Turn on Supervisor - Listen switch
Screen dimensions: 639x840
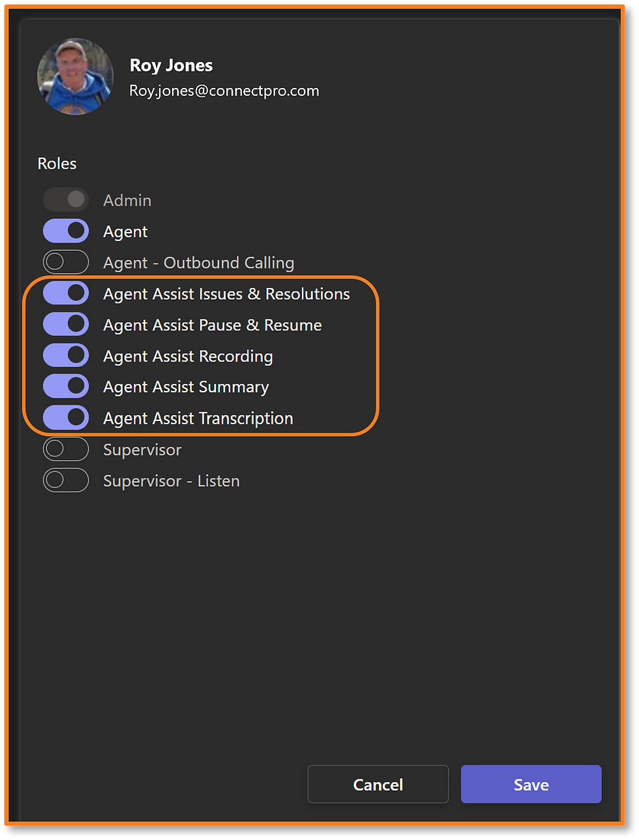[x=66, y=480]
